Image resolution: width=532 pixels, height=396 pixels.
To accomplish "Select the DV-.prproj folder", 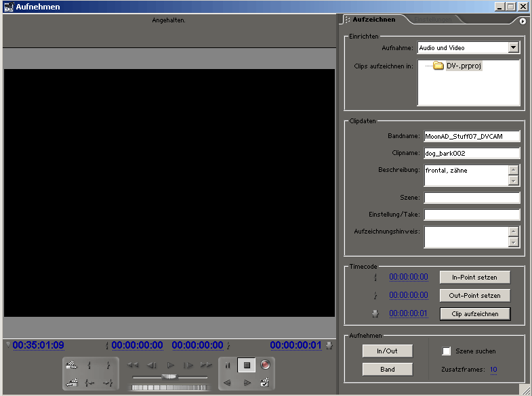I will (x=457, y=66).
